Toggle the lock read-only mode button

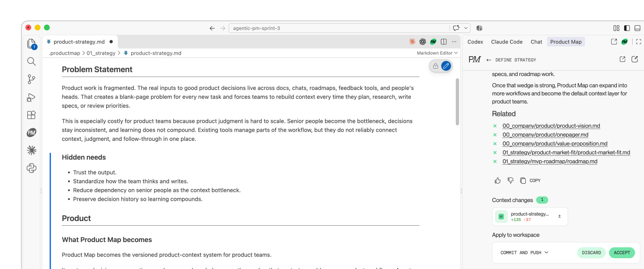point(436,66)
